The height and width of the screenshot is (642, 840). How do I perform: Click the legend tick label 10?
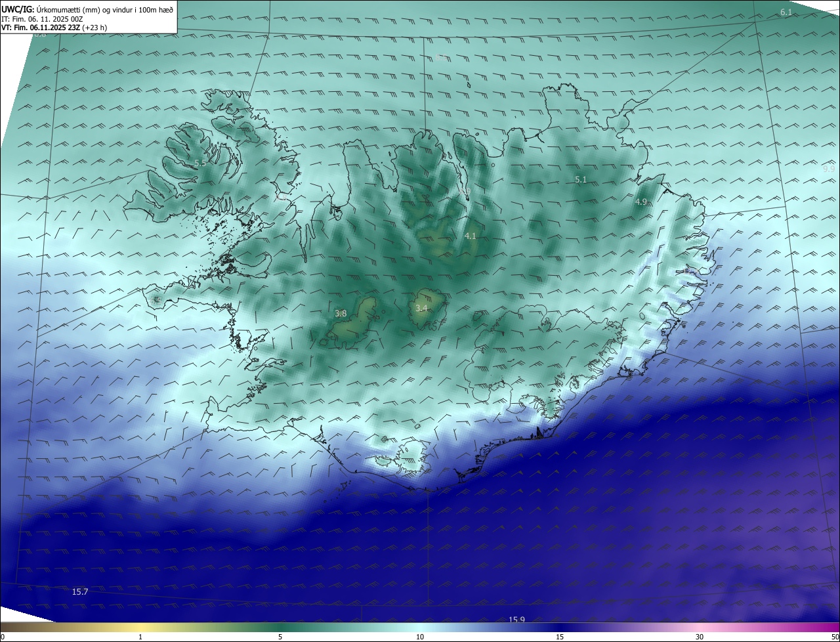pyautogui.click(x=420, y=637)
